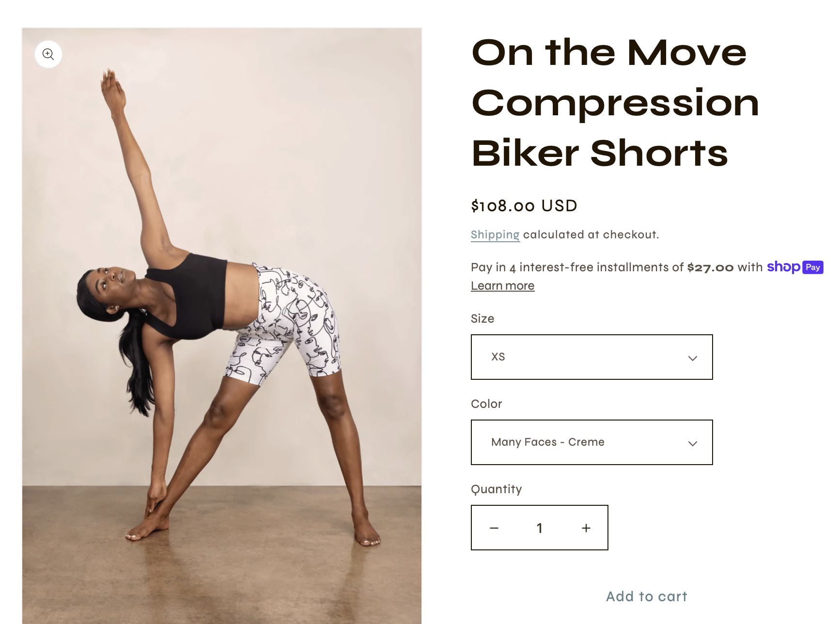Viewport: 840px width, 624px height.
Task: Increase quantity with the plus icon
Action: [x=586, y=528]
